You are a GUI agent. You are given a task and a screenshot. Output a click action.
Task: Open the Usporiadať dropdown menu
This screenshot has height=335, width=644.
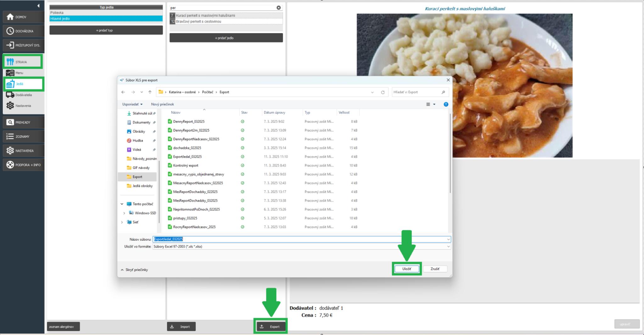pos(132,104)
